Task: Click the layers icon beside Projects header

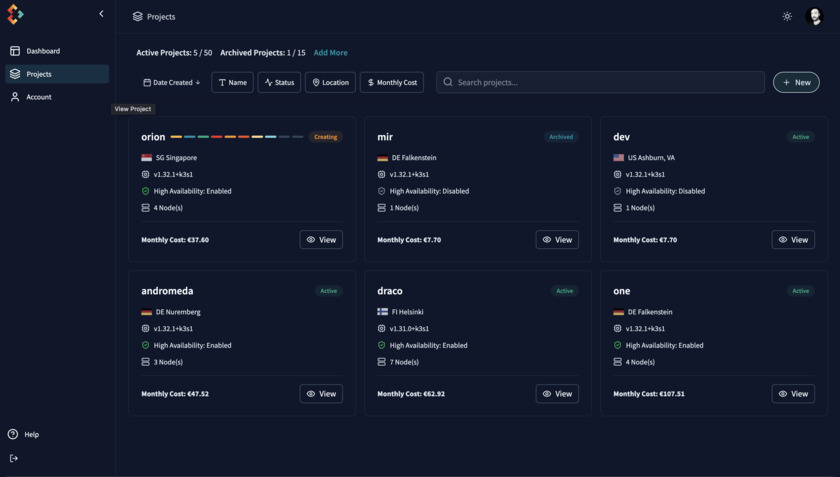Action: click(x=138, y=17)
